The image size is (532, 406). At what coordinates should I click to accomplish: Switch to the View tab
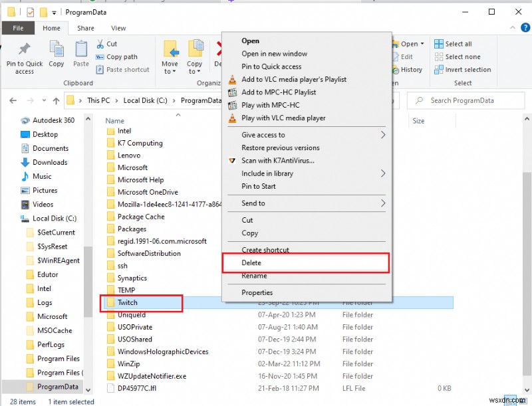click(x=118, y=28)
